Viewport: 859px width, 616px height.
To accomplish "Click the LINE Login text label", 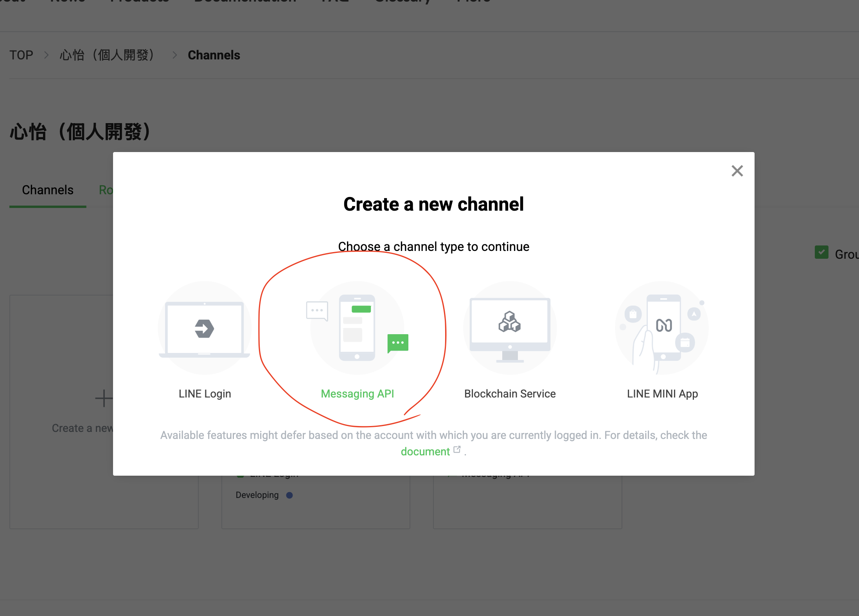I will (x=205, y=394).
